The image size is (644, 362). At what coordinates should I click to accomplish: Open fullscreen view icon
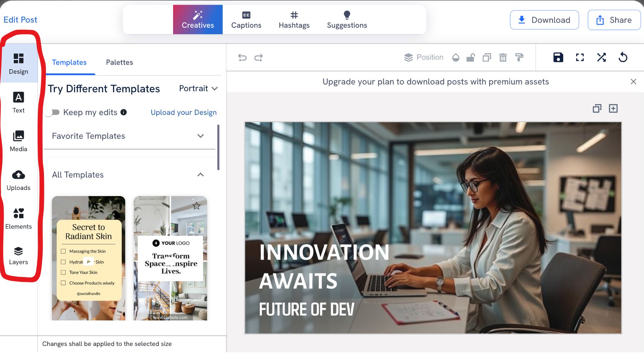(580, 57)
